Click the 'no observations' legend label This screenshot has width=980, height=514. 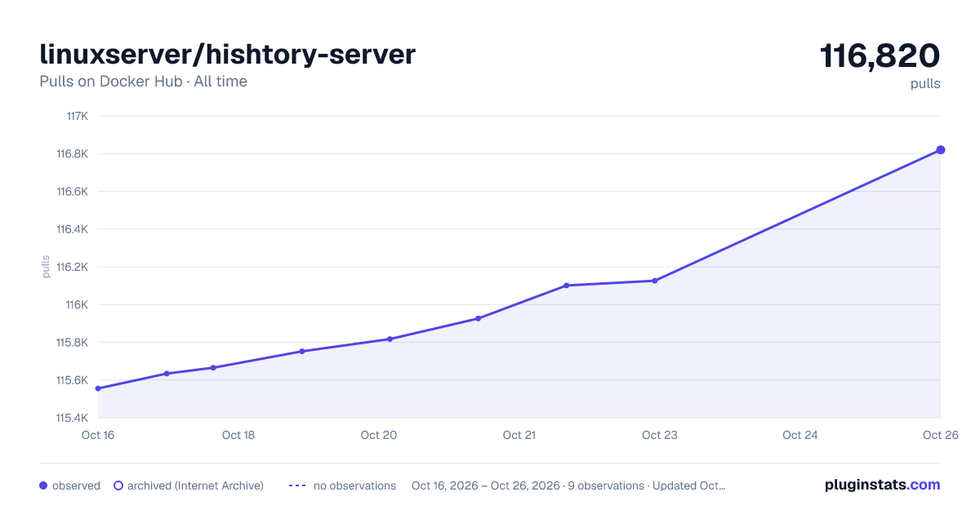354,485
